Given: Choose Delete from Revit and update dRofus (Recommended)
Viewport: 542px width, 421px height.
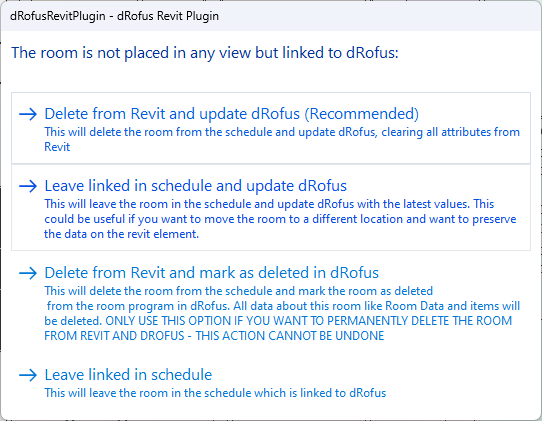Looking at the screenshot, I should click(271, 128).
